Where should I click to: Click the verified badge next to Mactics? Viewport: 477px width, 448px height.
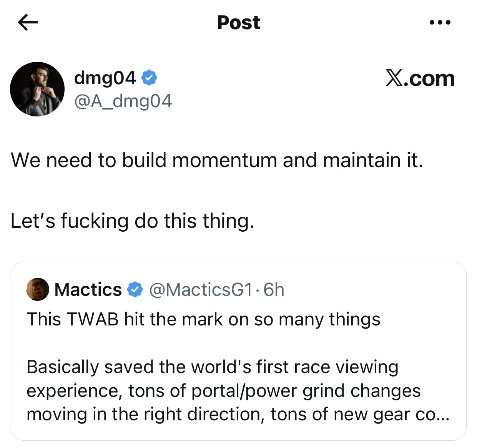[x=135, y=290]
